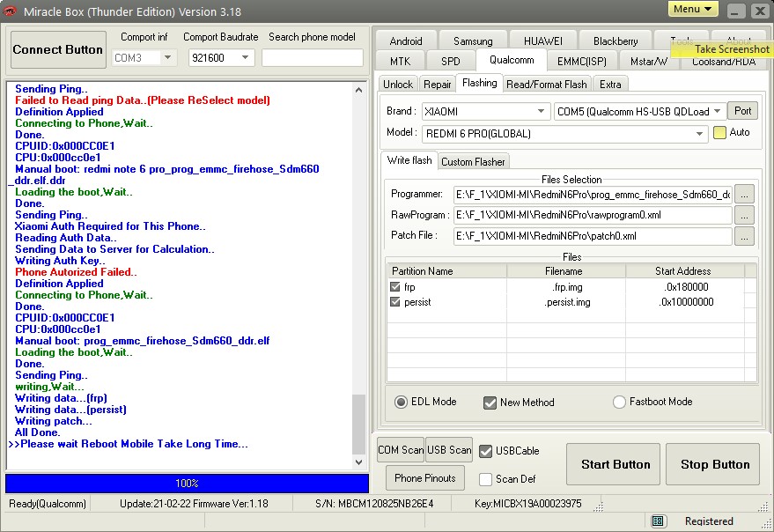Click the log scrollbar up arrow
The width and height of the screenshot is (774, 532).
(x=359, y=91)
